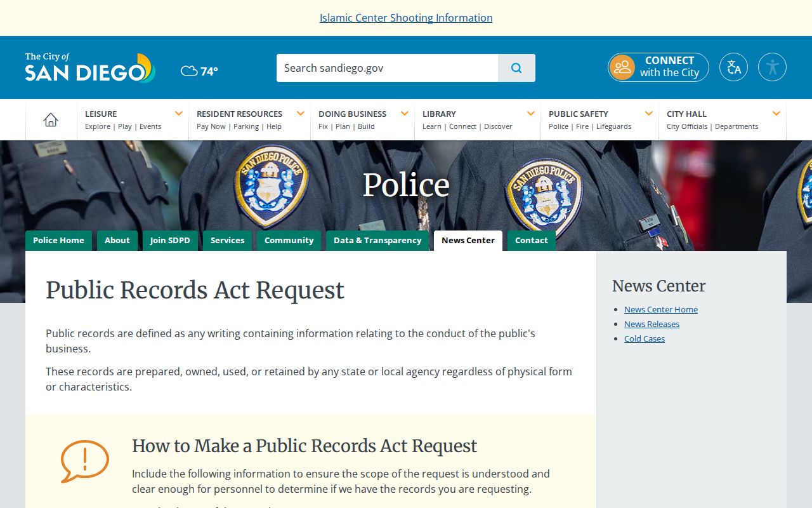Expand the City Hall chevron
Screen dimensions: 812x508
pyautogui.click(x=776, y=114)
